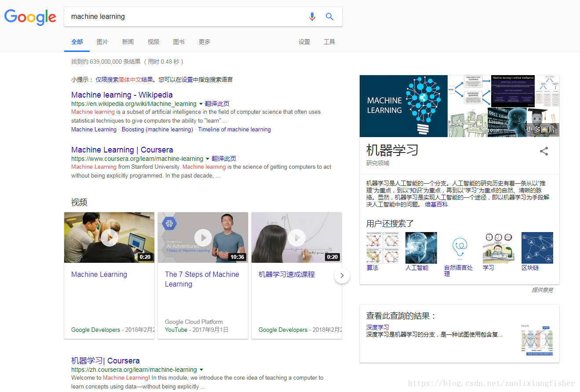This screenshot has width=580, height=392.
Task: Open the 算法 related search thumbnail
Action: [383, 248]
